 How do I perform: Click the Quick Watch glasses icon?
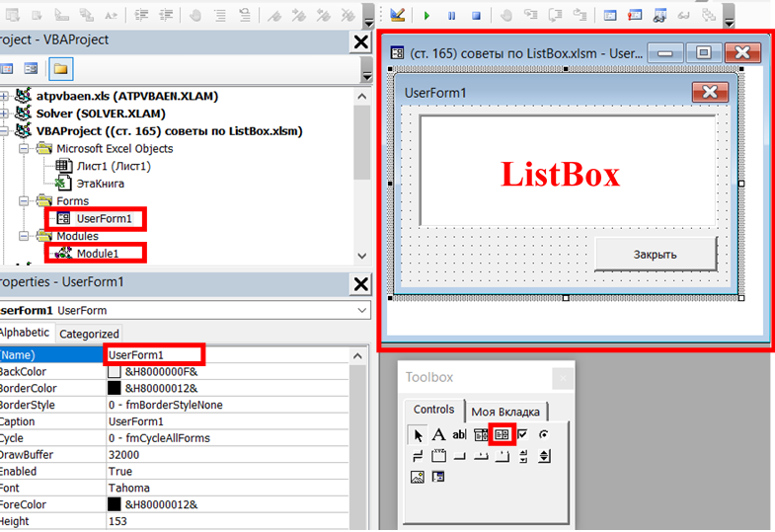(683, 16)
